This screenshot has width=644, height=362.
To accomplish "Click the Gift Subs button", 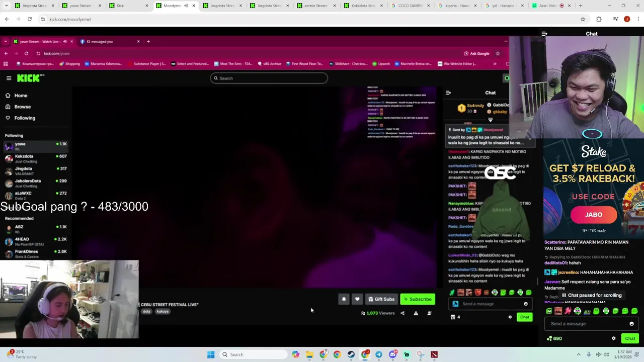I will click(381, 299).
